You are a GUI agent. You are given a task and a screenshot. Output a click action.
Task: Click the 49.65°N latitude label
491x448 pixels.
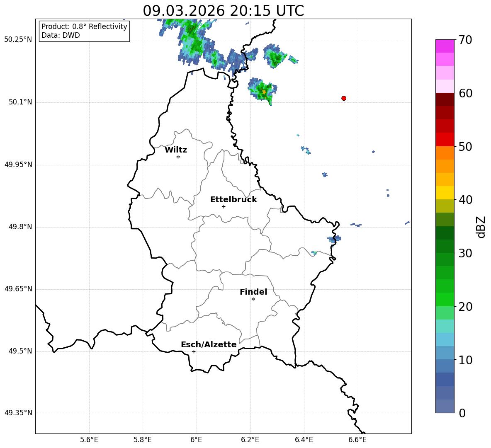click(x=18, y=289)
